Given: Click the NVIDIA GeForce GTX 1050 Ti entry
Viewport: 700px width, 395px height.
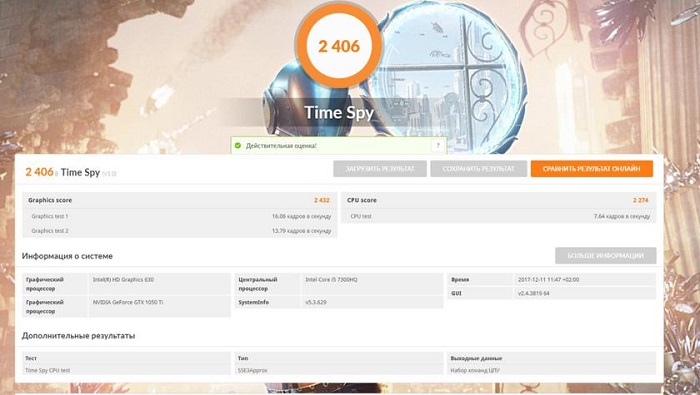Looking at the screenshot, I should click(128, 302).
